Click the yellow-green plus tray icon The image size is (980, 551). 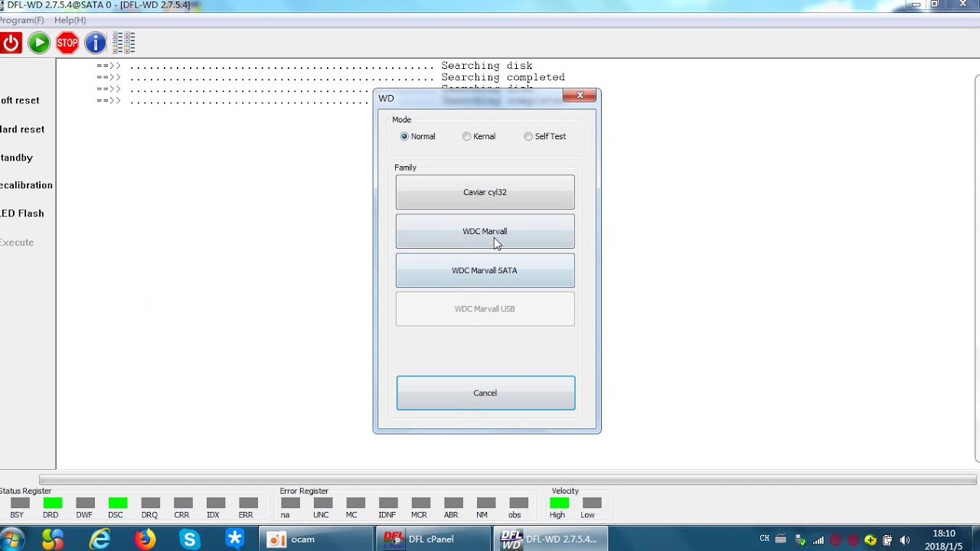871,540
